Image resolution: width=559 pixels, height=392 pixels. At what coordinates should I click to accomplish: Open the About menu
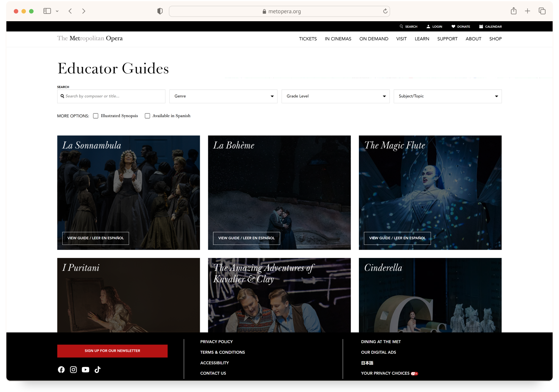click(473, 39)
